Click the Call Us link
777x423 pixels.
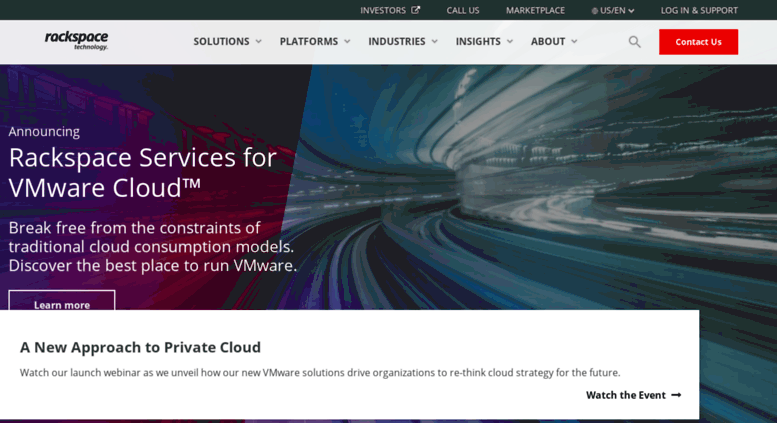point(463,10)
